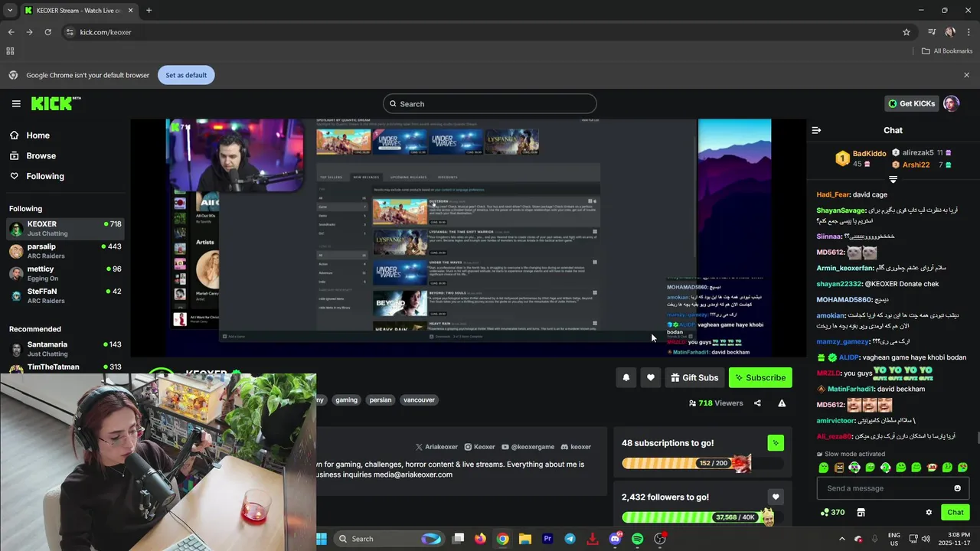
Task: Open Ariakeoxer X profile link
Action: [x=436, y=447]
